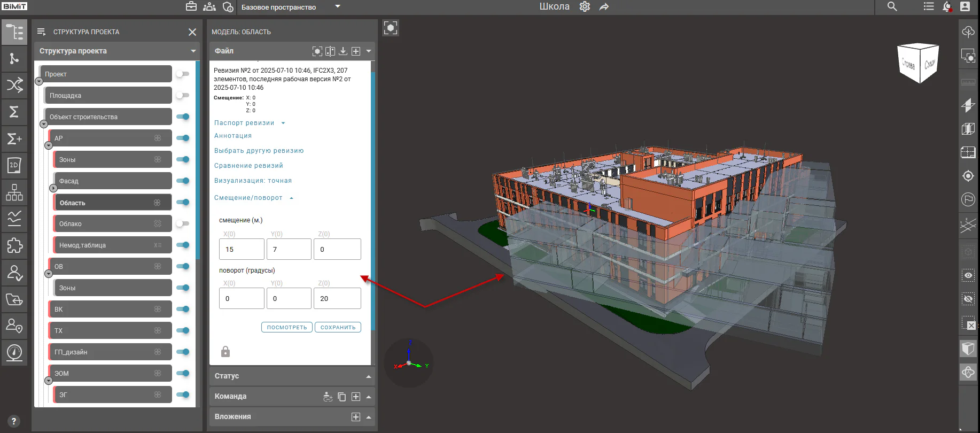
Task: Select the summation tool in left sidebar
Action: pyautogui.click(x=14, y=112)
